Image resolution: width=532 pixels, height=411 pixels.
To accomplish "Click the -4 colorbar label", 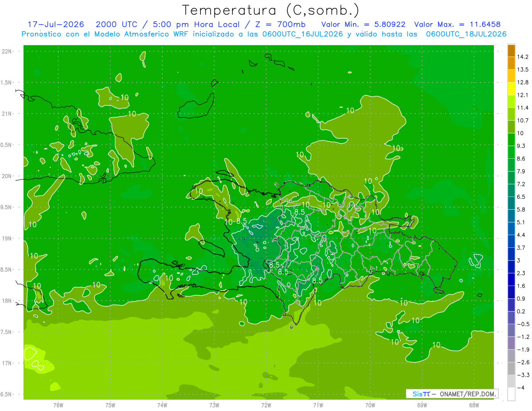I will coord(521,388).
